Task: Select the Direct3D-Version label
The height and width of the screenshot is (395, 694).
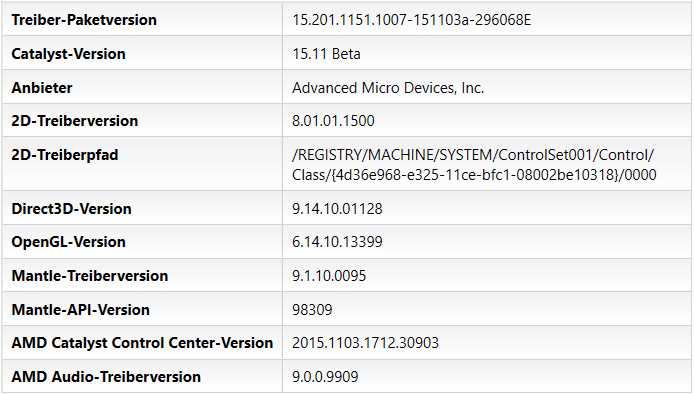Action: pos(72,209)
